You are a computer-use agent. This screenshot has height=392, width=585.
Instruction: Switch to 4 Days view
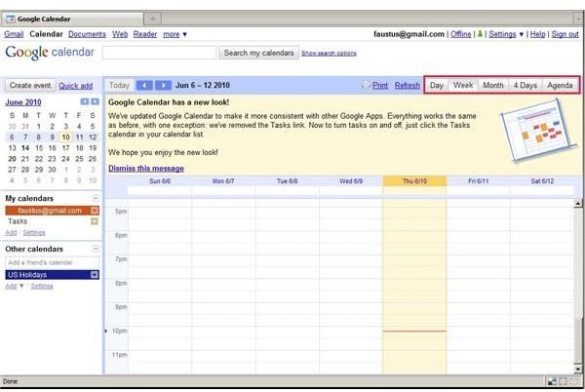coord(525,85)
